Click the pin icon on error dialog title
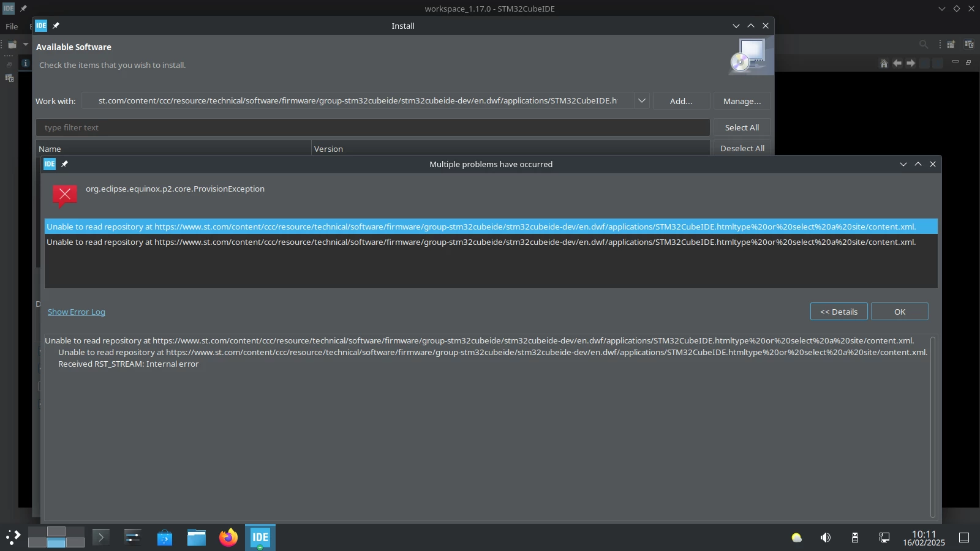Image resolution: width=980 pixels, height=551 pixels. click(64, 164)
